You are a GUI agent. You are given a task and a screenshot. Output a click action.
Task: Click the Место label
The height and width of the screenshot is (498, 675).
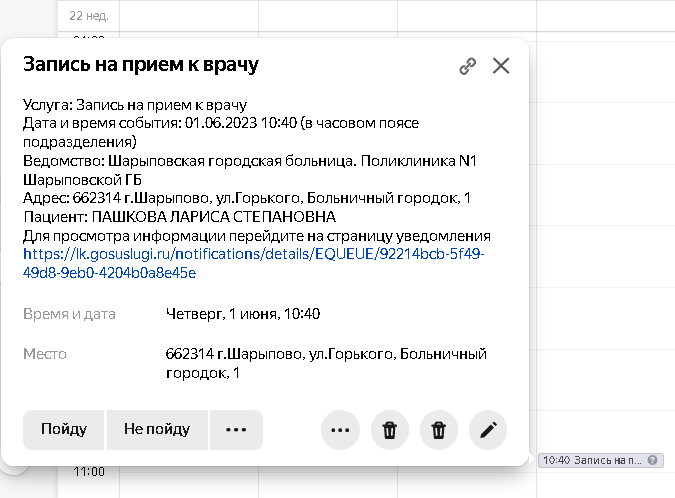[45, 354]
